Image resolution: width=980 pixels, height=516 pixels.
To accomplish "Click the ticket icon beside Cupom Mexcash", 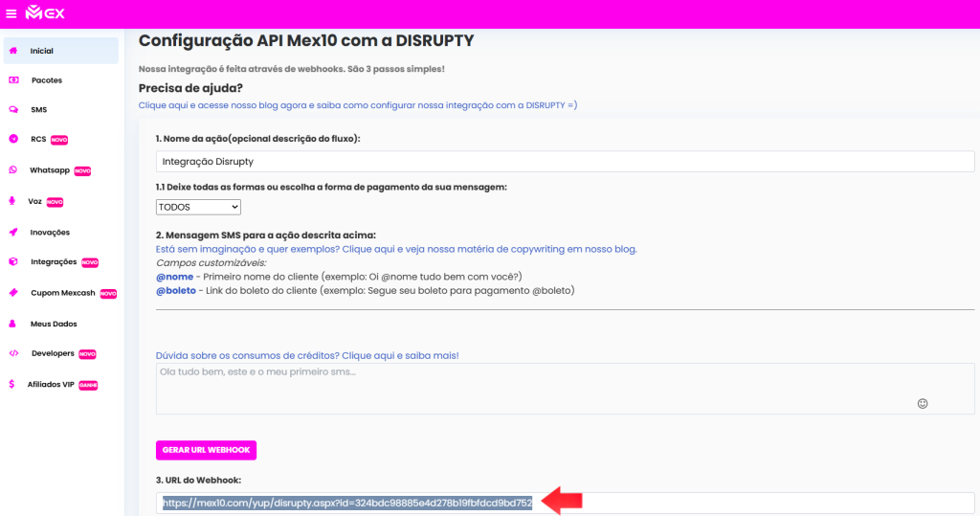I will coord(13,293).
